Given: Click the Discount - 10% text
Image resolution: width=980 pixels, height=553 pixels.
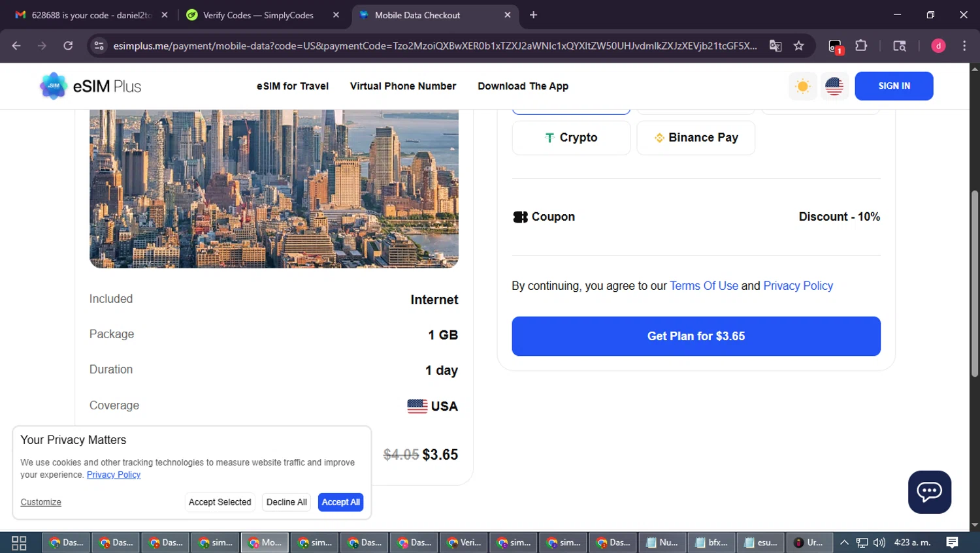Looking at the screenshot, I should (839, 217).
